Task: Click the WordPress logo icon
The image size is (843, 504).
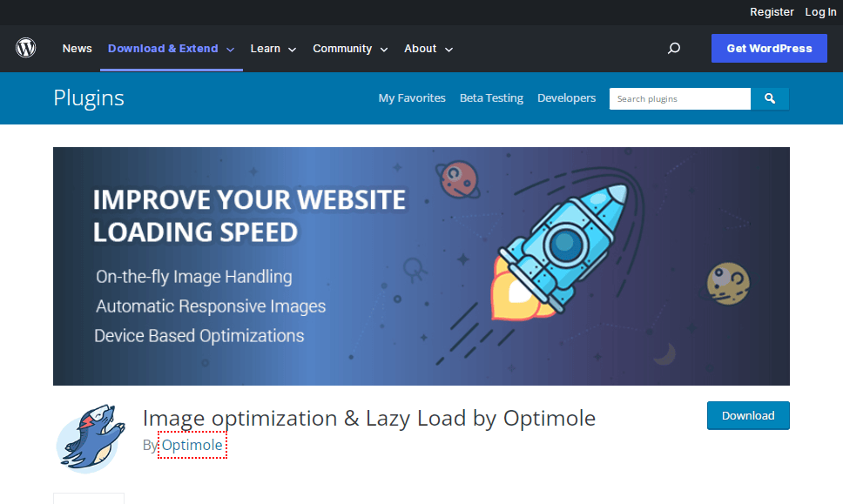Action: tap(26, 48)
